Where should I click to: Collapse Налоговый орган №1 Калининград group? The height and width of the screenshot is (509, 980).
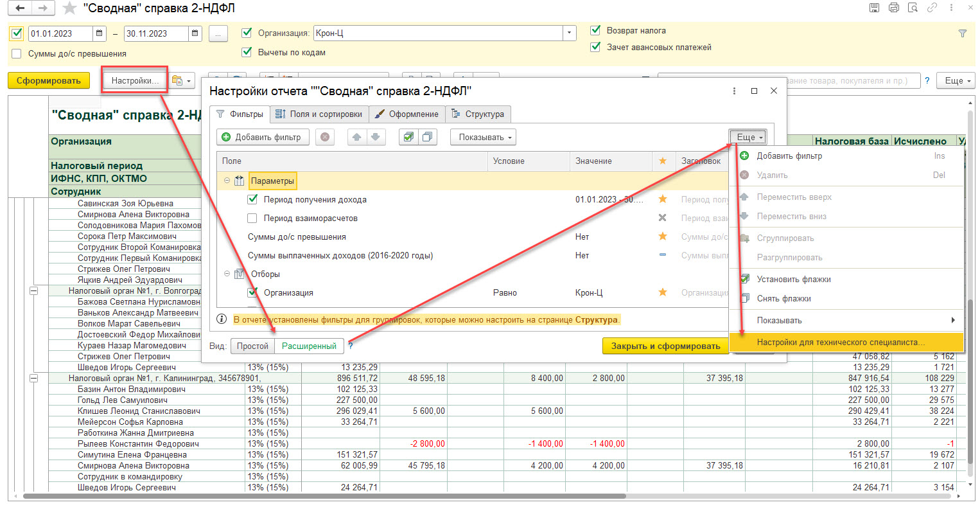[34, 378]
